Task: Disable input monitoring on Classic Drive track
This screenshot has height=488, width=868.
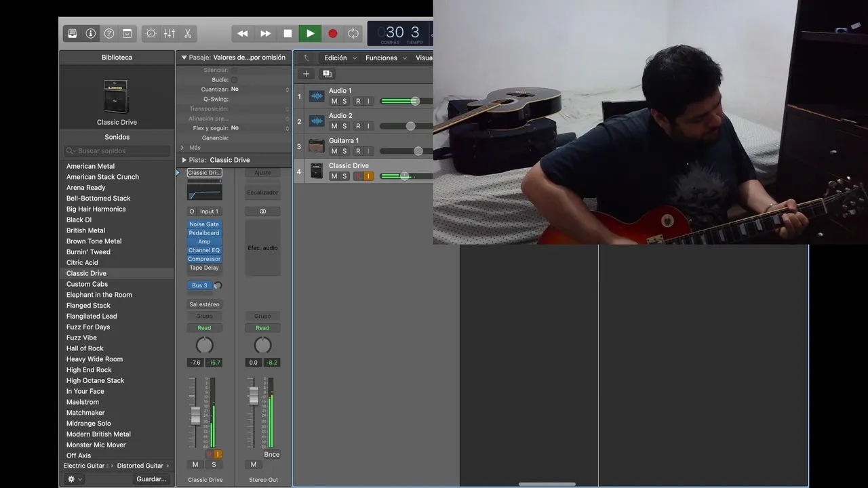Action: pos(369,176)
